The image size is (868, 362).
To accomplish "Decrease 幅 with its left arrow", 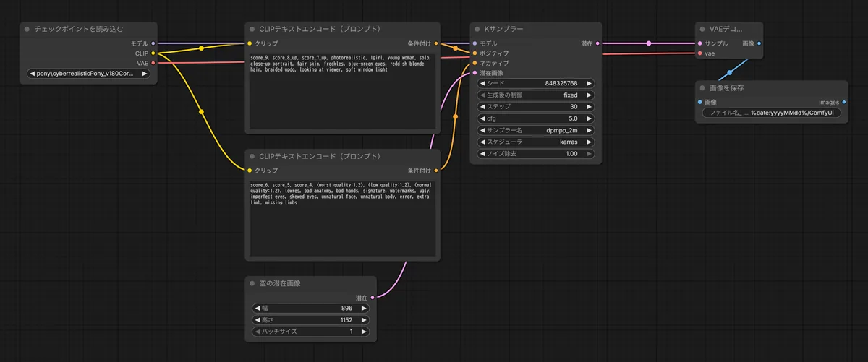I will 257,308.
